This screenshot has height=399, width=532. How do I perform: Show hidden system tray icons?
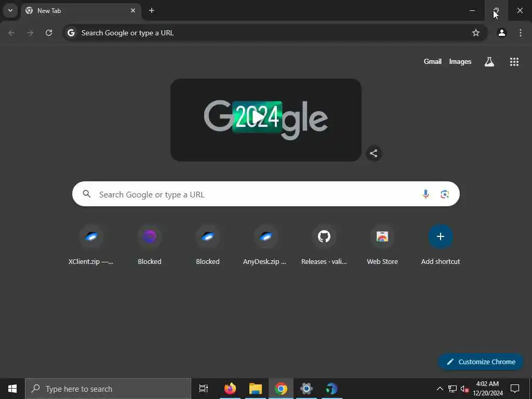pos(440,389)
